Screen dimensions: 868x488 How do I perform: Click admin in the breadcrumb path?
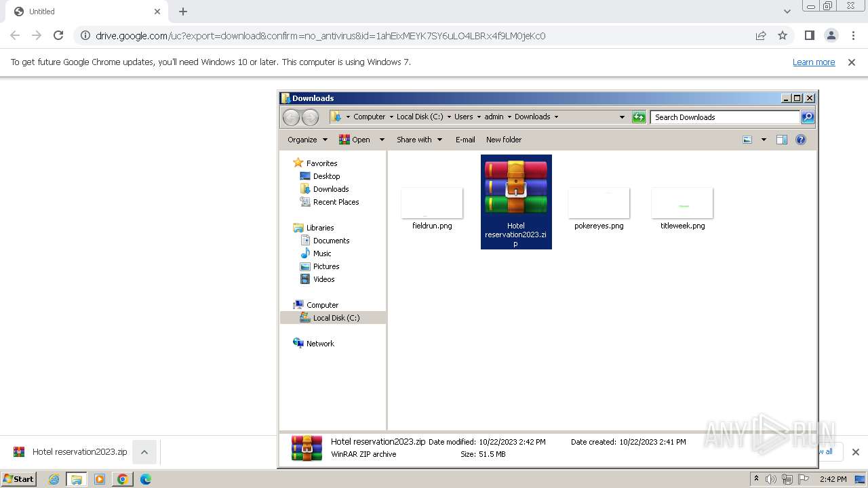point(494,117)
